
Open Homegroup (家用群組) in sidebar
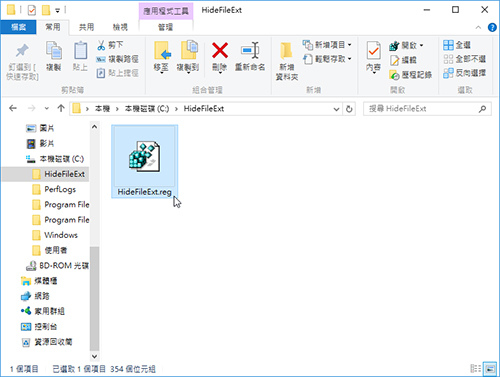[x=43, y=311]
